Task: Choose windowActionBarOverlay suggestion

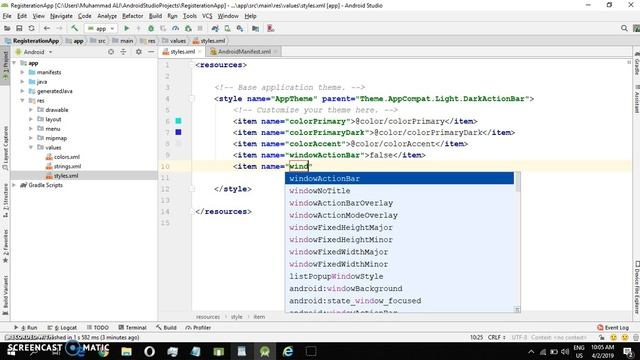Action: tap(399, 203)
